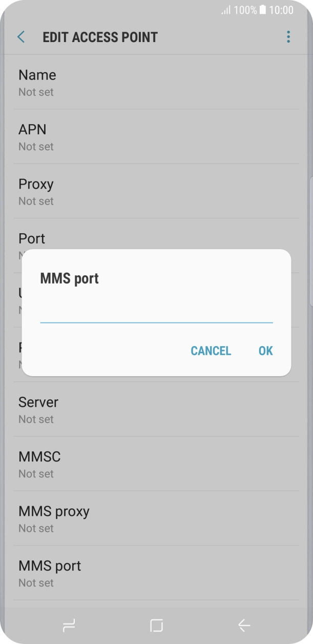Image resolution: width=313 pixels, height=644 pixels.
Task: Click CANCEL in the MMS port dialog
Action: tap(211, 351)
